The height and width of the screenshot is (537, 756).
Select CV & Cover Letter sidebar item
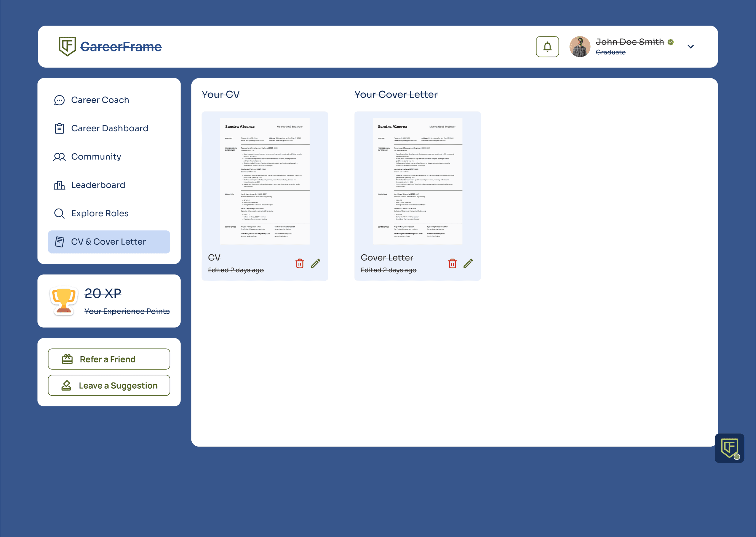pos(109,242)
